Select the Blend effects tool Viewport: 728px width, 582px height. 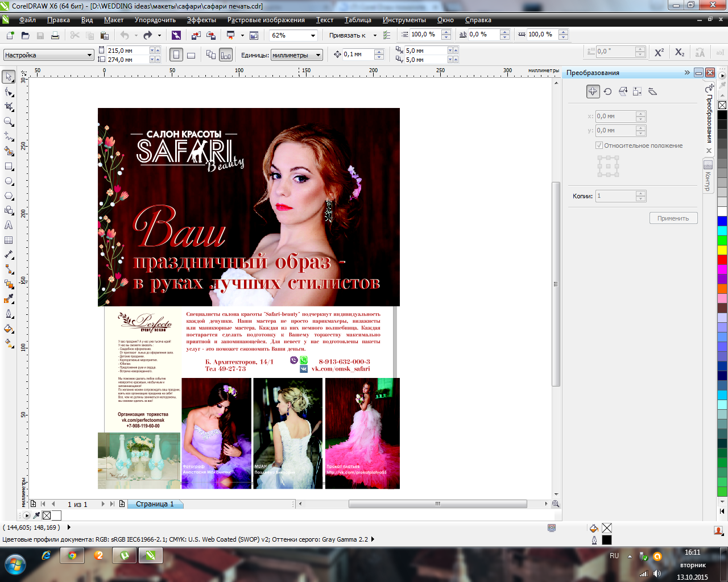[x=9, y=284]
